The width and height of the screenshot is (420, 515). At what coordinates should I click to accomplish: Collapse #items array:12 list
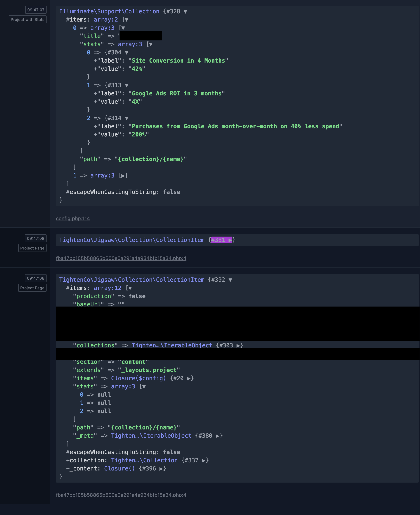point(130,288)
